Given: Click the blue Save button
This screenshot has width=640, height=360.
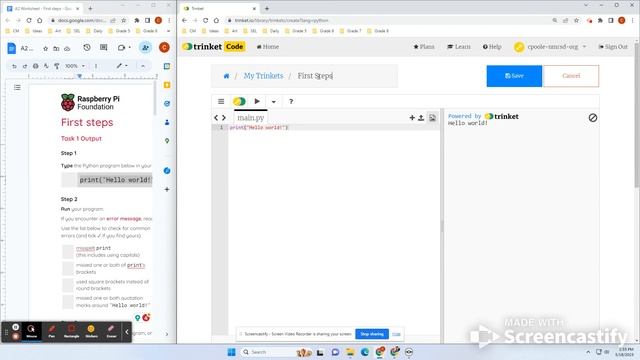Looking at the screenshot, I should (514, 76).
